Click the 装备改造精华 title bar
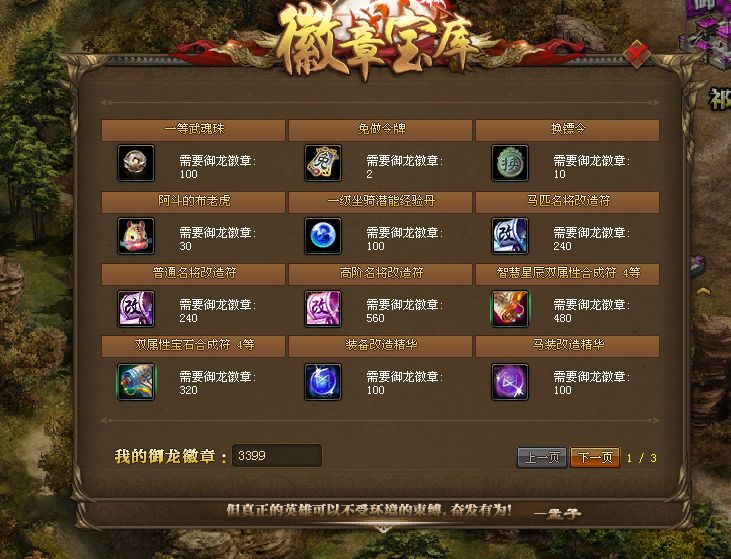731x559 pixels. click(380, 346)
